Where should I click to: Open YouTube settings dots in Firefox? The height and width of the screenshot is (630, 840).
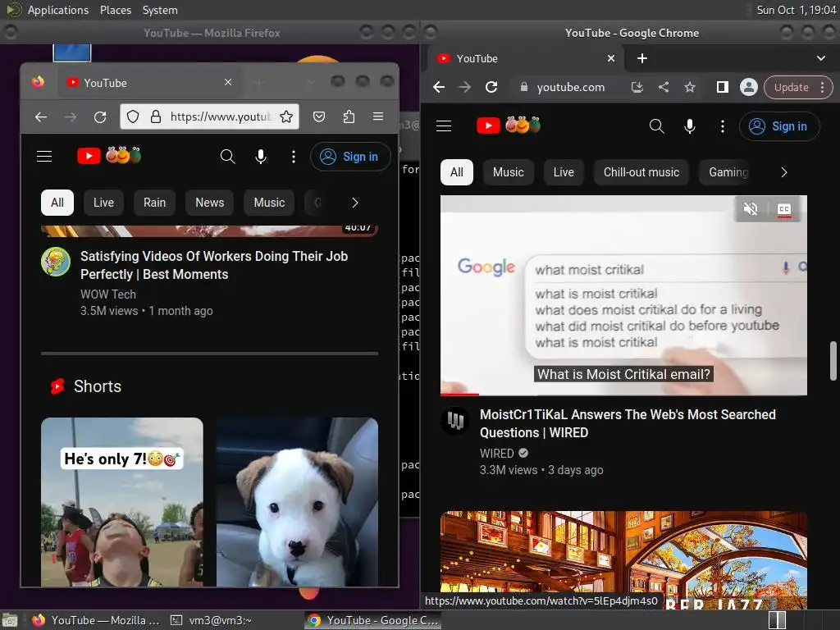[x=294, y=157]
